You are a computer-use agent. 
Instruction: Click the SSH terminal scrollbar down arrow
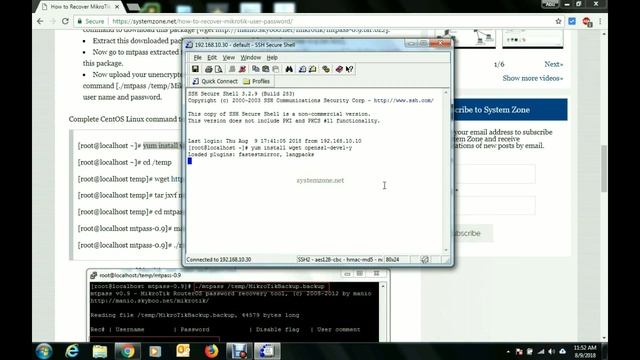446,250
